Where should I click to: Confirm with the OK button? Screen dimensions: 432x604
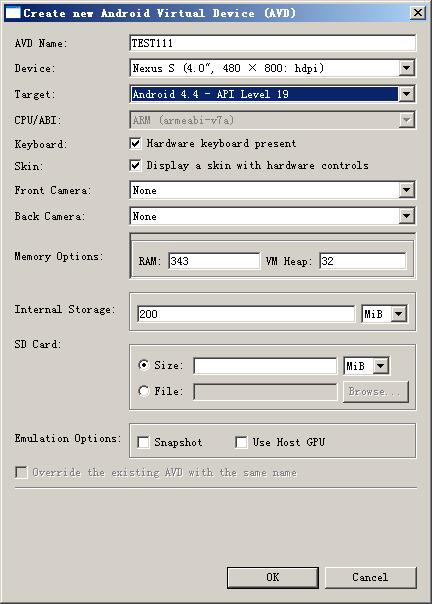pyautogui.click(x=273, y=577)
